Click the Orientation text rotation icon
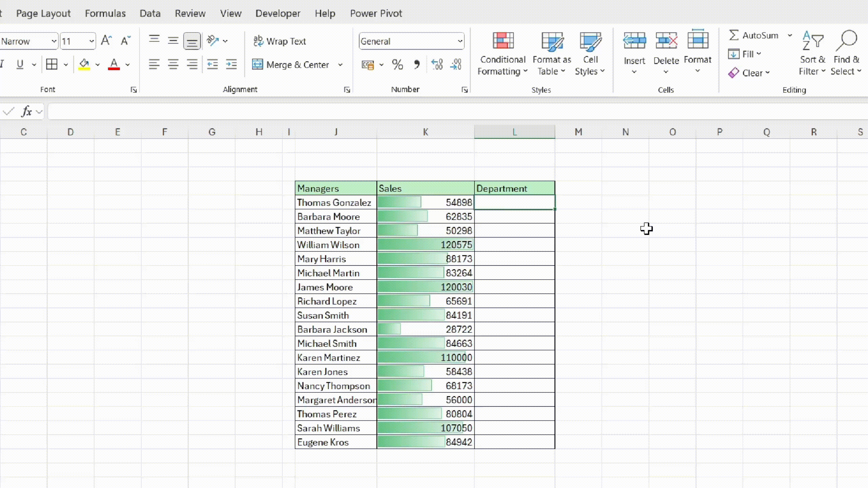The height and width of the screenshot is (488, 868). click(x=213, y=41)
